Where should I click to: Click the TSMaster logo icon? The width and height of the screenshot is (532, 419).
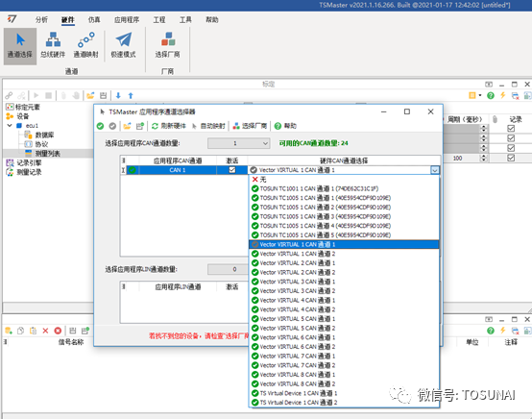click(x=12, y=19)
